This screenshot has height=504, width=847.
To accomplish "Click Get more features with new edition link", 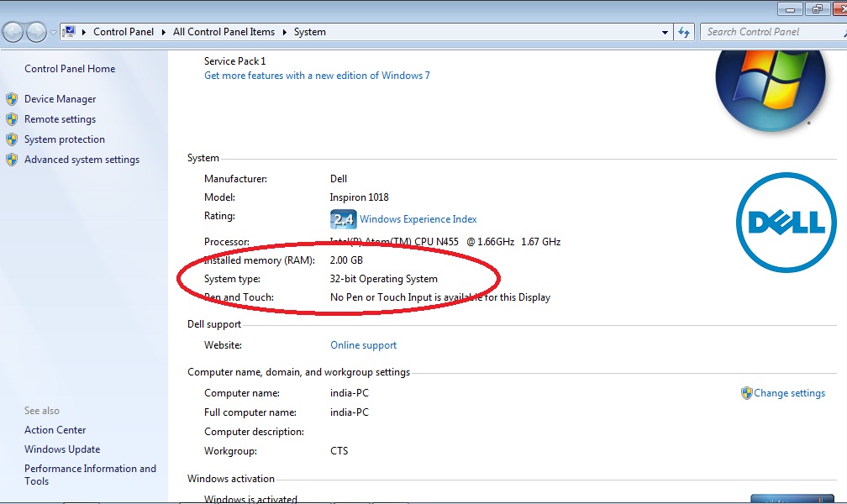I will click(317, 76).
